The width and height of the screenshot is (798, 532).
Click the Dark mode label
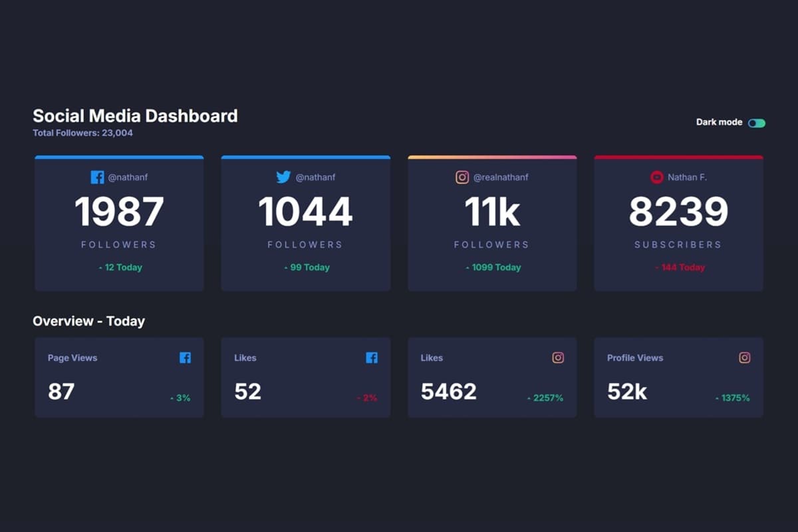click(x=719, y=122)
